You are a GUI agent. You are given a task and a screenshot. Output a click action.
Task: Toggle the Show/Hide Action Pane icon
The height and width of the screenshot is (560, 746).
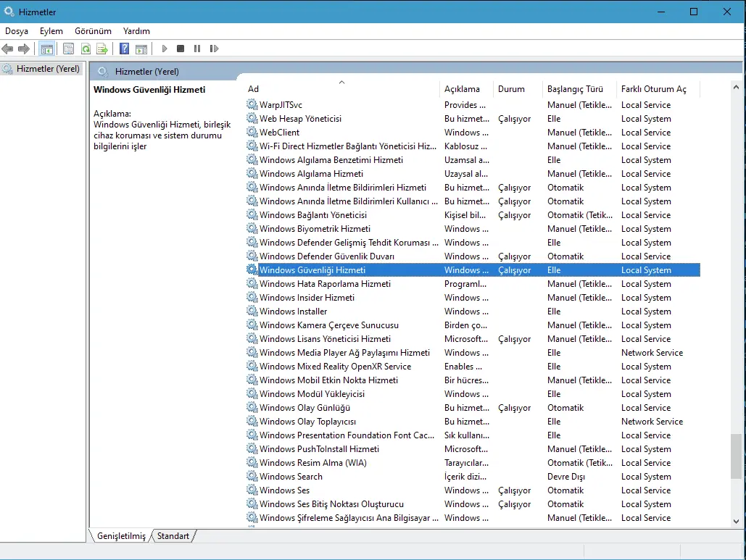tap(141, 49)
